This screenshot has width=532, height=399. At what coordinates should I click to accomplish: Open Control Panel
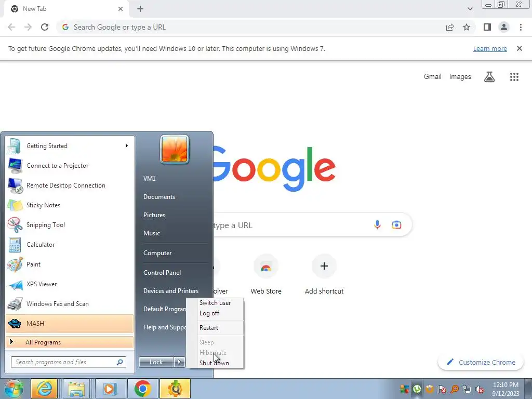[162, 272]
